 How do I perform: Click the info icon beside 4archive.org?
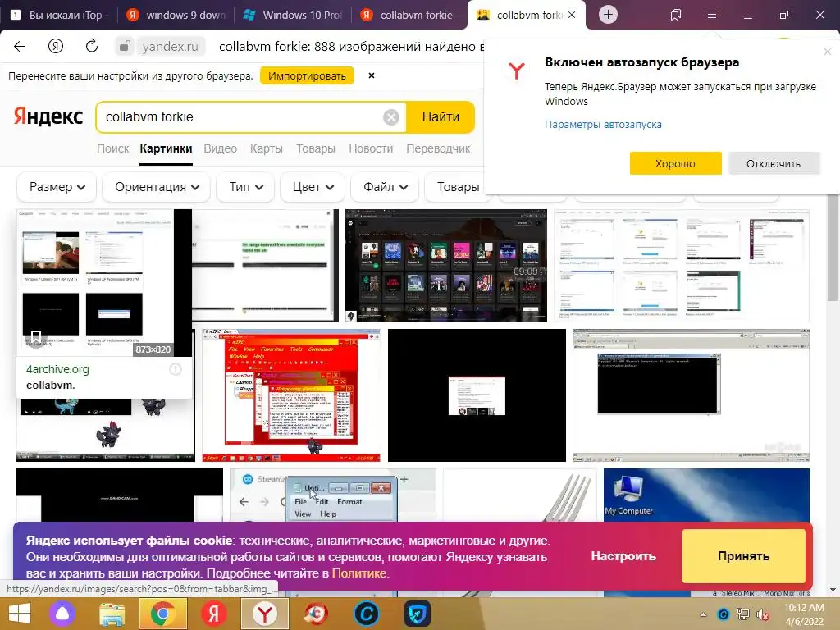tap(176, 369)
